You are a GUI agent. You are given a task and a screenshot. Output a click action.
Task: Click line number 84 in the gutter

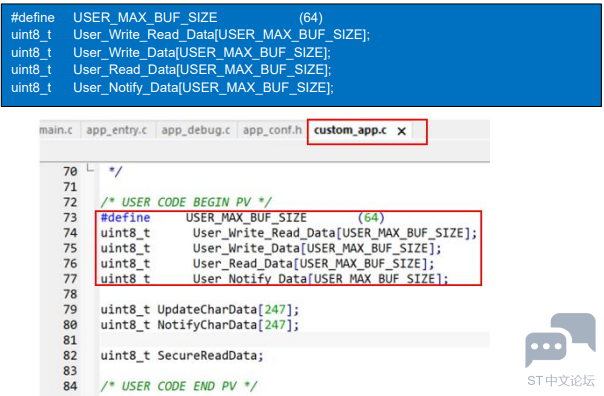(x=70, y=386)
